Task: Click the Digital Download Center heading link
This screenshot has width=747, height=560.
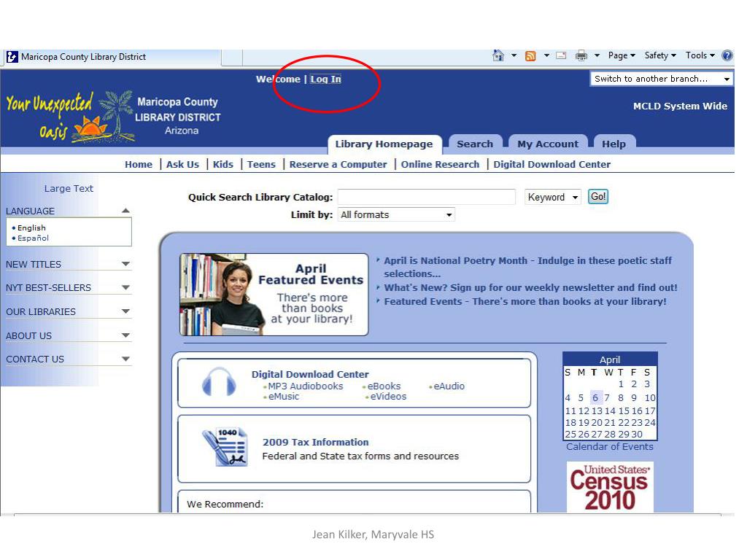Action: [x=310, y=375]
